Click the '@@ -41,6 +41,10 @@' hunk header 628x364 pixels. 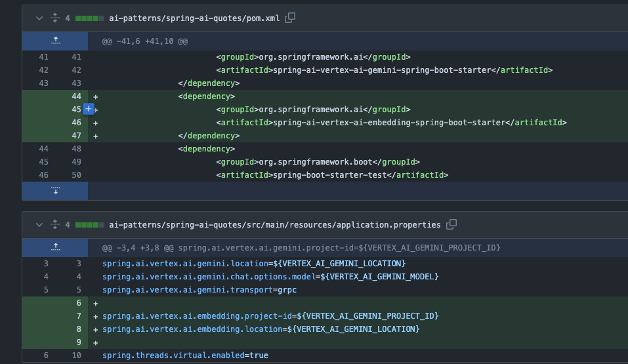click(145, 41)
